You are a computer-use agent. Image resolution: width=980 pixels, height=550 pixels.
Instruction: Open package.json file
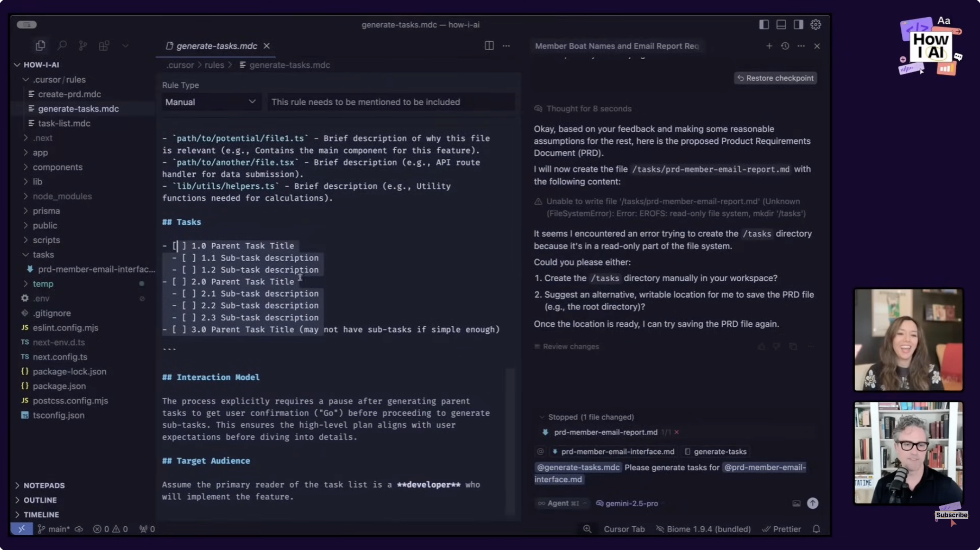point(59,386)
